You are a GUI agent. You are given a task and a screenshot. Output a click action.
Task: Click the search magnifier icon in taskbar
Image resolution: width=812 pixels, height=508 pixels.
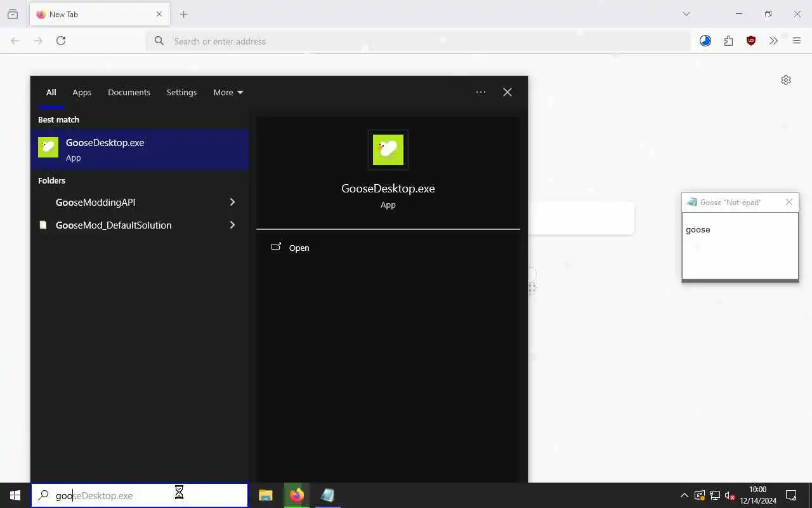43,495
